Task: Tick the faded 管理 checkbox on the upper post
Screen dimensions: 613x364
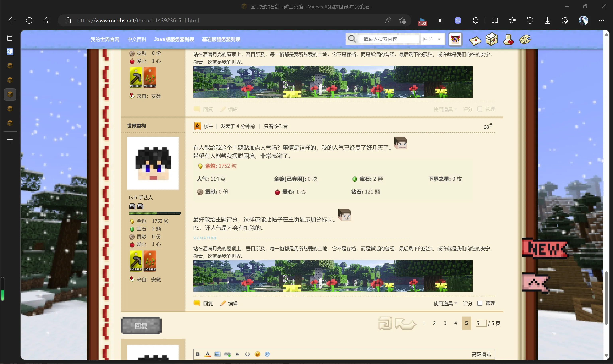Action: point(480,109)
